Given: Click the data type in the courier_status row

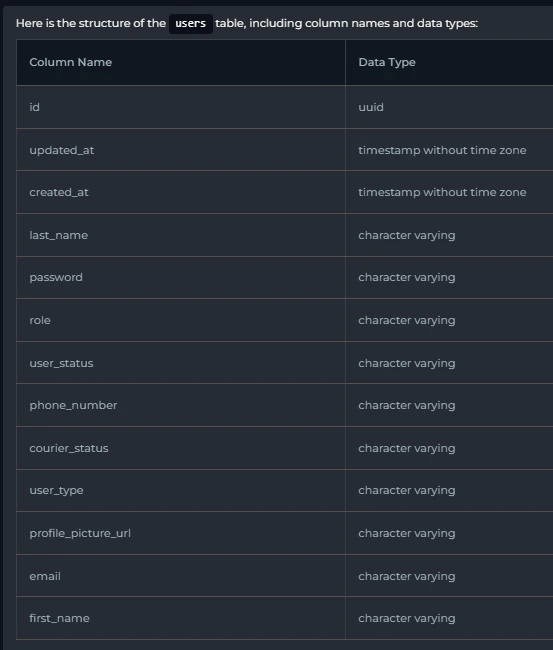Looking at the screenshot, I should click(x=407, y=449).
